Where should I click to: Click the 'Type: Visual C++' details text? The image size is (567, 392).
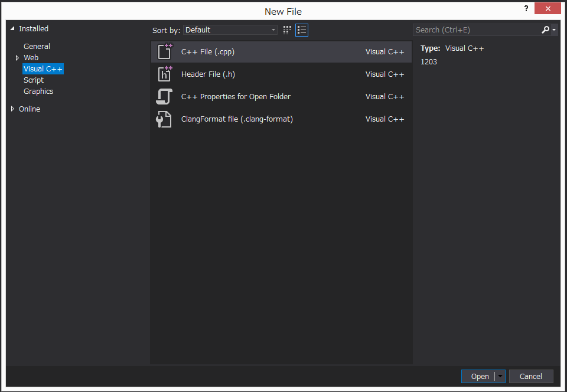click(x=452, y=48)
